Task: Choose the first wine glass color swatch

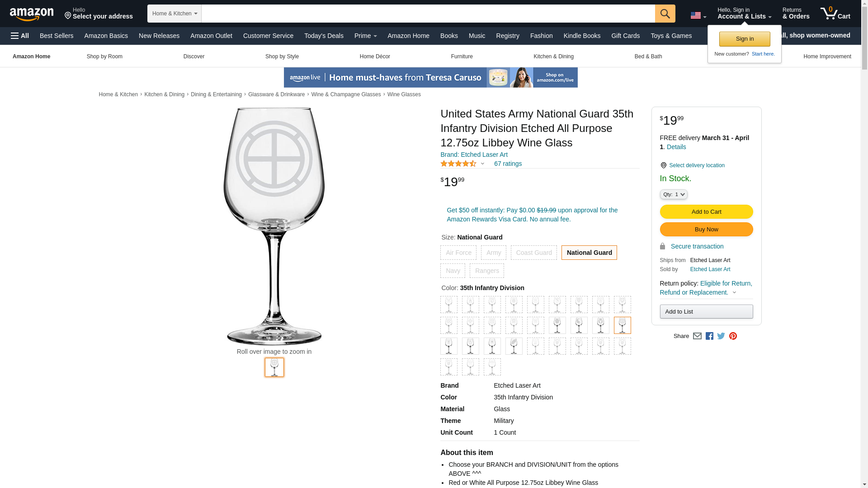Action: [x=449, y=305]
